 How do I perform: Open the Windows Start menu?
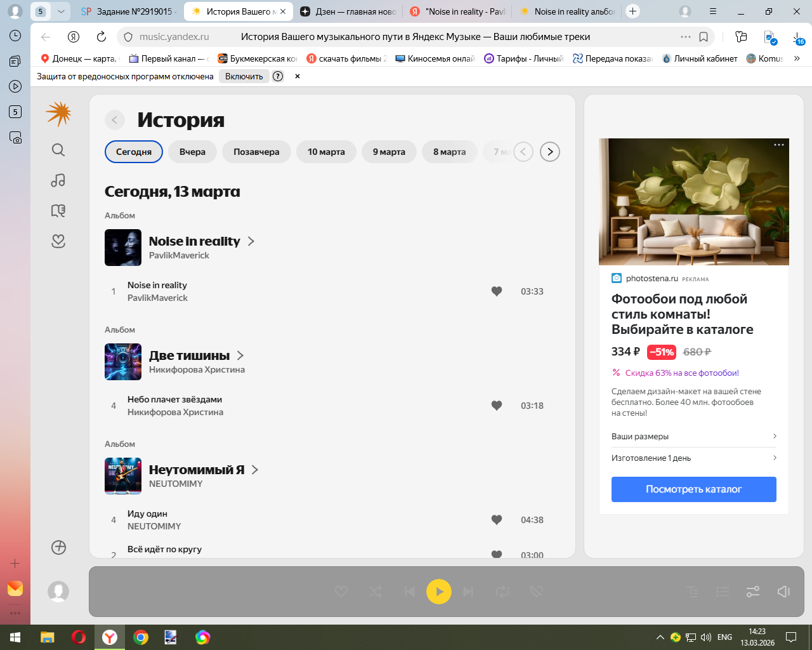click(15, 637)
